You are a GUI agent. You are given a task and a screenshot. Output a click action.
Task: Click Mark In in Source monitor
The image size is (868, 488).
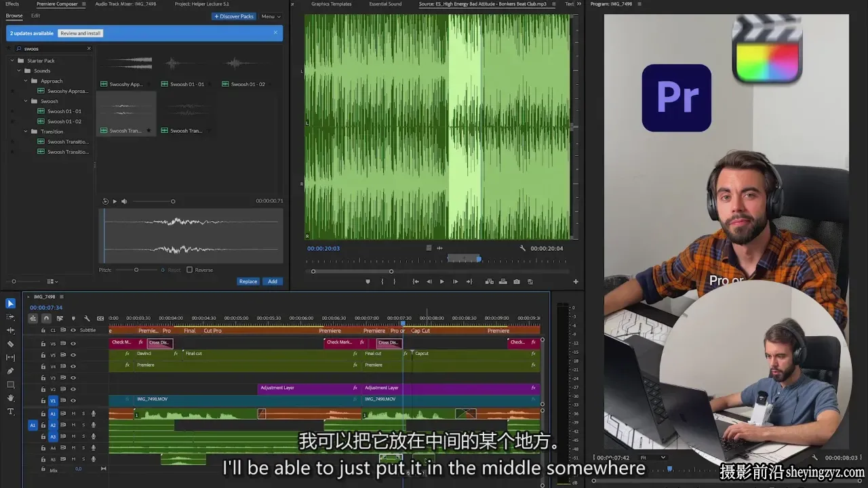pyautogui.click(x=382, y=281)
